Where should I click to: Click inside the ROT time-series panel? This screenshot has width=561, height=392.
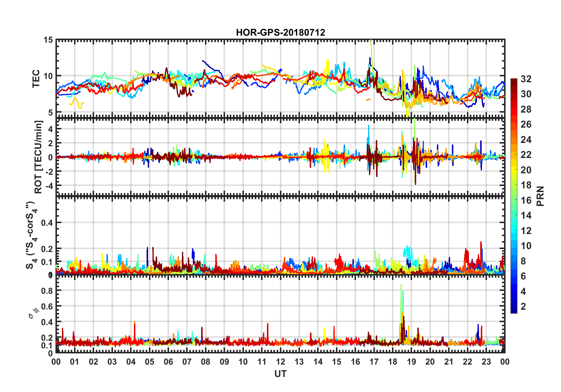[x=280, y=157]
